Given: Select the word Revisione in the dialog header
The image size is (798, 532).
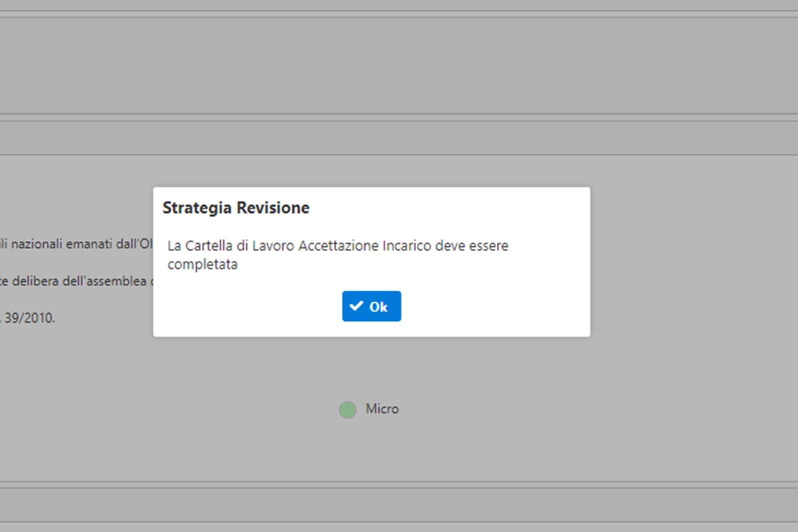Looking at the screenshot, I should point(273,208).
